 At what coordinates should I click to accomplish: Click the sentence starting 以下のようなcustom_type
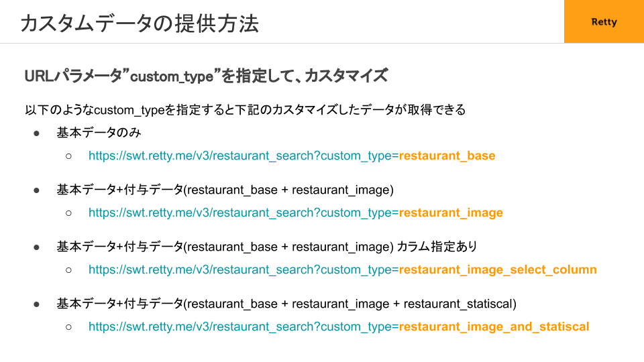point(246,110)
